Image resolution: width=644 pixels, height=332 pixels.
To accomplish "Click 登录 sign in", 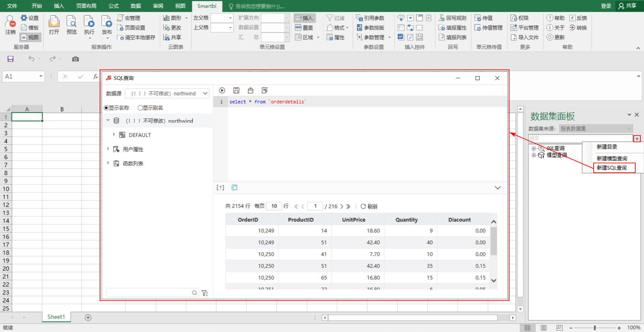I will (606, 6).
